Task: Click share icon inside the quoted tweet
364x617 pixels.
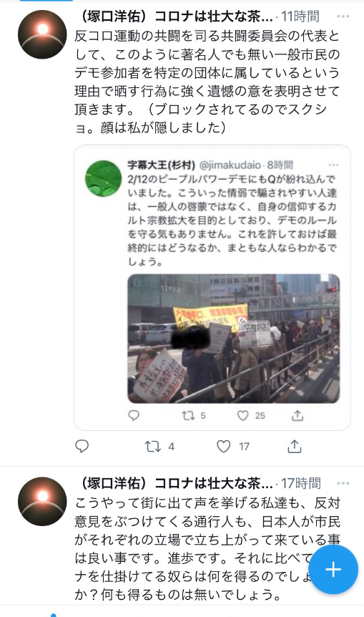Action: pos(297,415)
